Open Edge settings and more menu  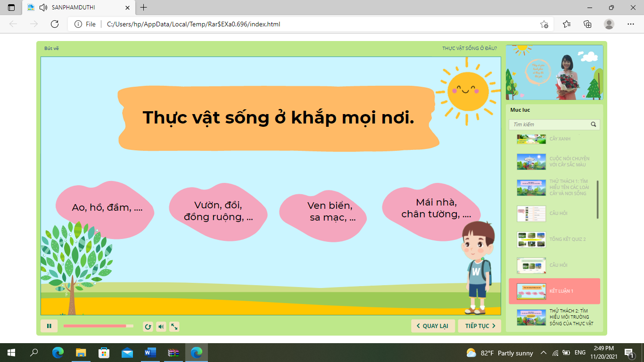[631, 24]
